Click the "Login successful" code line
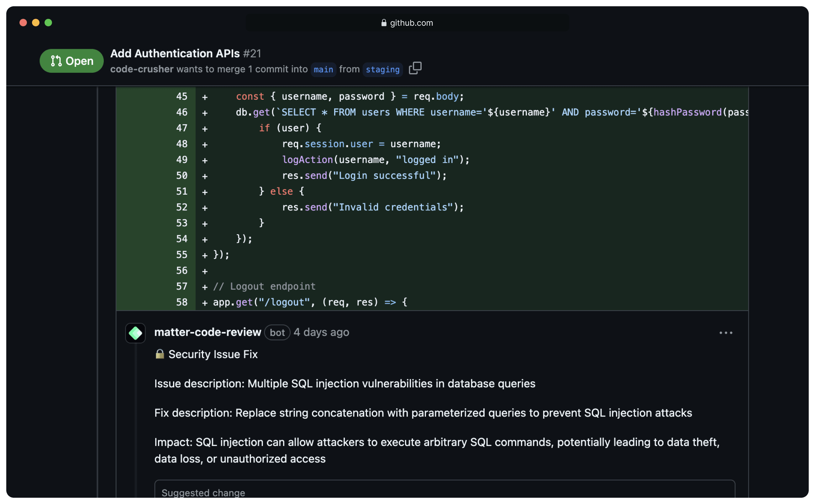This screenshot has width=815, height=504. [364, 176]
